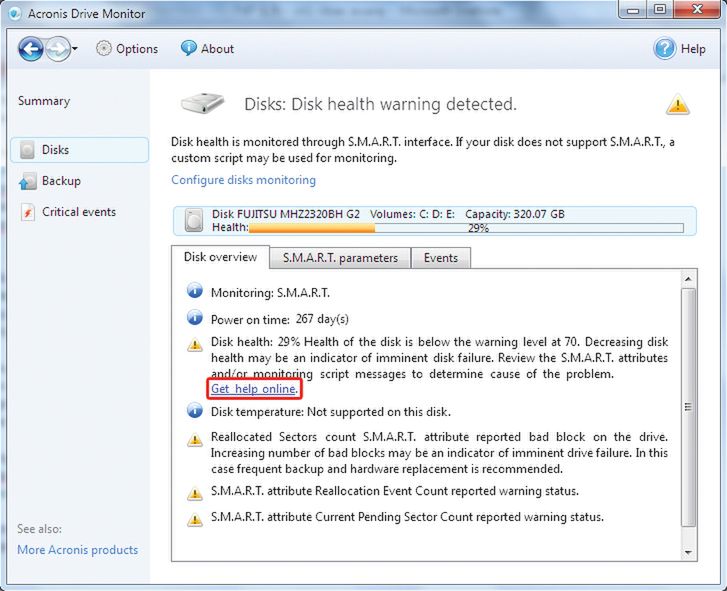Viewport: 727px width, 591px height.
Task: Open Configure disks monitoring link
Action: [243, 180]
